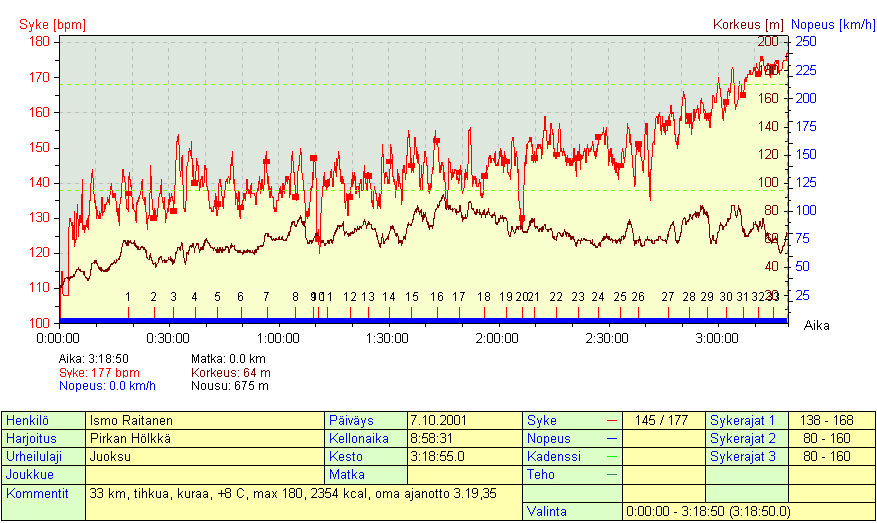Click the 1:30:00 time axis label
877x523 pixels.
click(387, 338)
